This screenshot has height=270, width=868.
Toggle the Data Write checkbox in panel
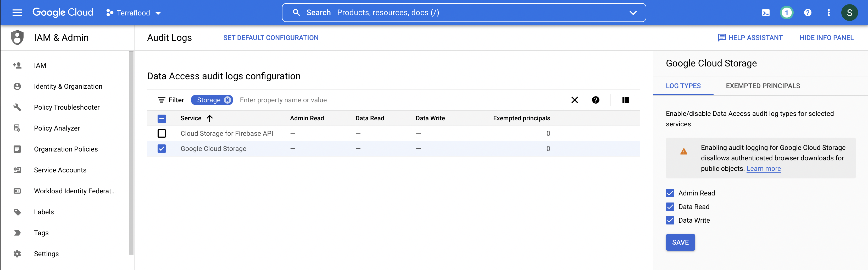tap(670, 221)
